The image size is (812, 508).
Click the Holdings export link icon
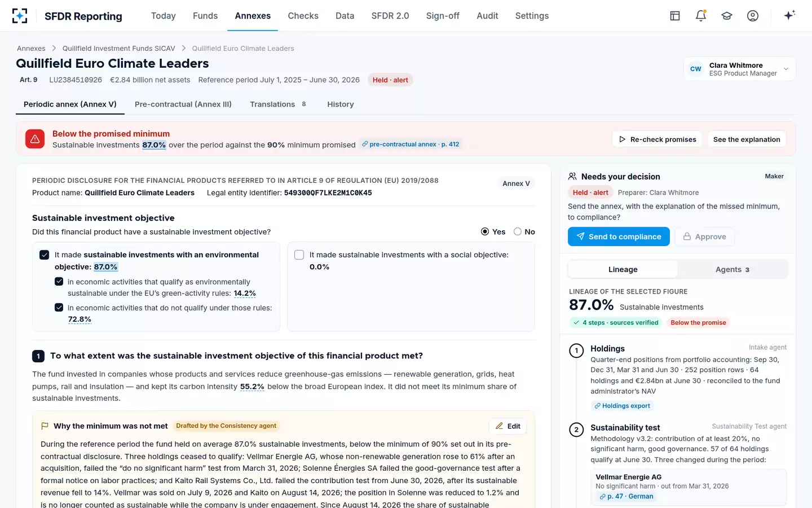597,406
